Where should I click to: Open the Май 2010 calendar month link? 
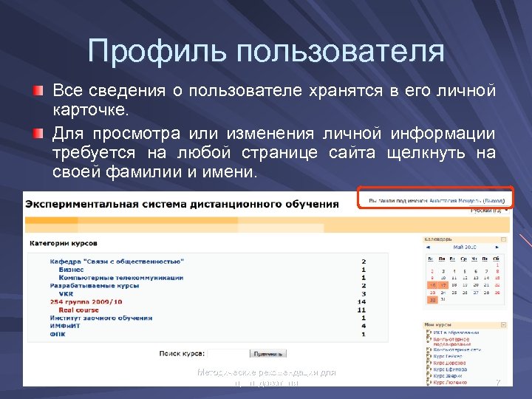[x=465, y=248]
